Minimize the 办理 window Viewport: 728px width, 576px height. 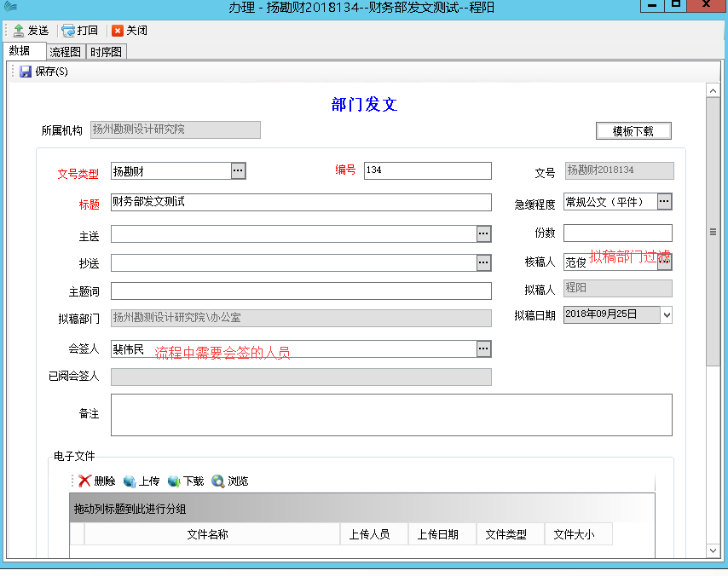652,5
